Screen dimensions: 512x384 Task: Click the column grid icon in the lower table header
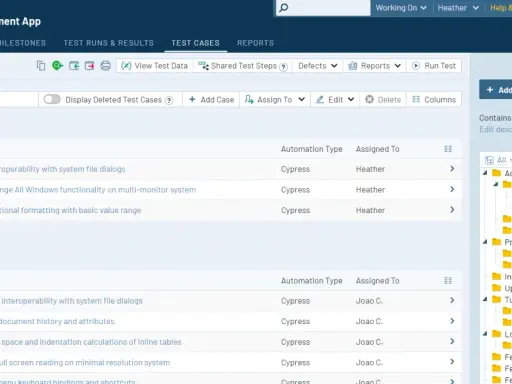pyautogui.click(x=448, y=281)
